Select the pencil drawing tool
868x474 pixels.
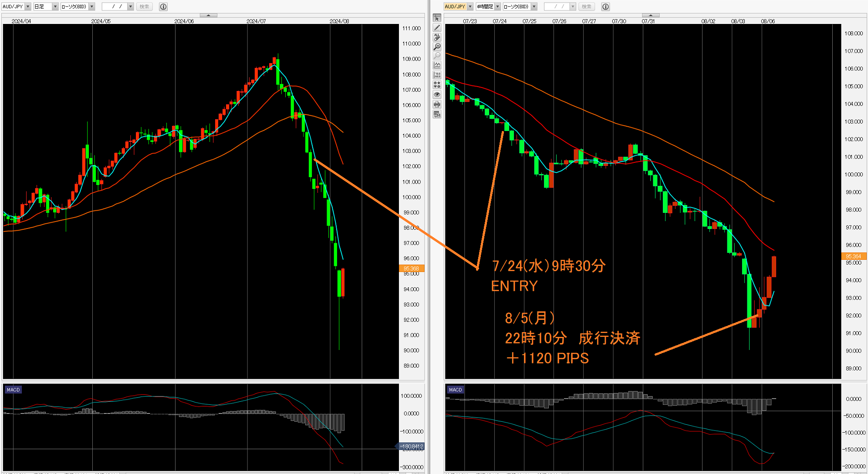[437, 27]
